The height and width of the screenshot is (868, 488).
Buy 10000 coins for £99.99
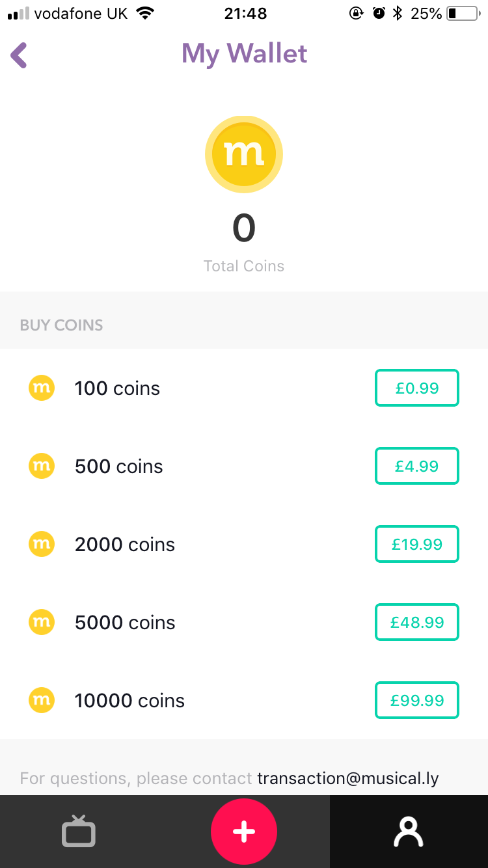[x=417, y=700]
